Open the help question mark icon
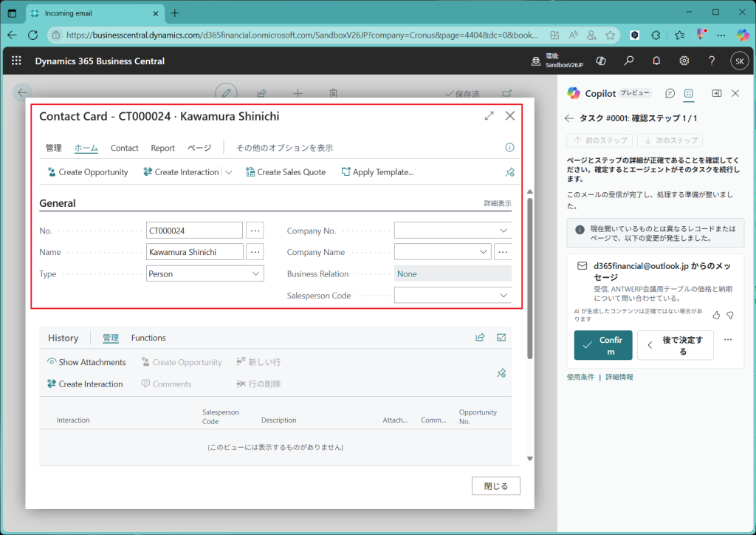The height and width of the screenshot is (535, 756). [x=712, y=61]
